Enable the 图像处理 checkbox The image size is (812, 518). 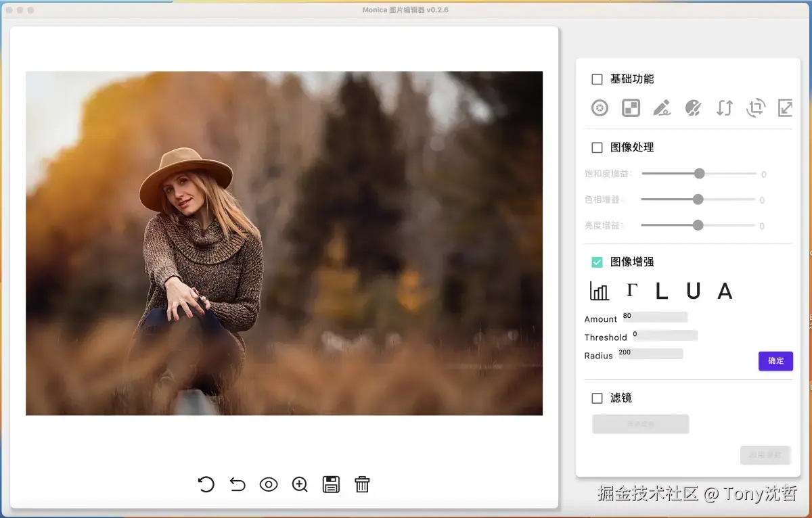click(x=597, y=147)
